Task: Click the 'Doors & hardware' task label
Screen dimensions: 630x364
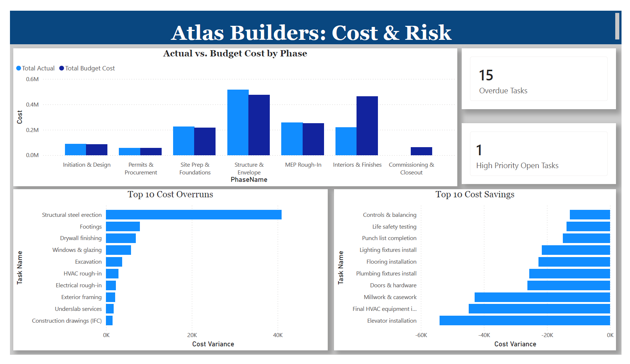Action: [x=393, y=285]
